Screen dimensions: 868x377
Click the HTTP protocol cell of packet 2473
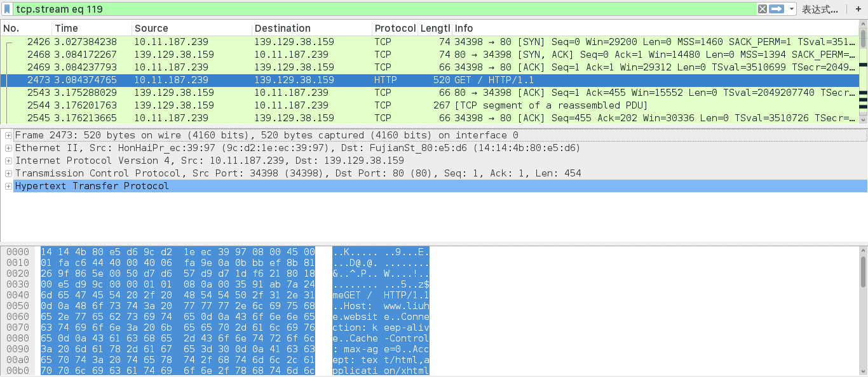click(x=386, y=80)
